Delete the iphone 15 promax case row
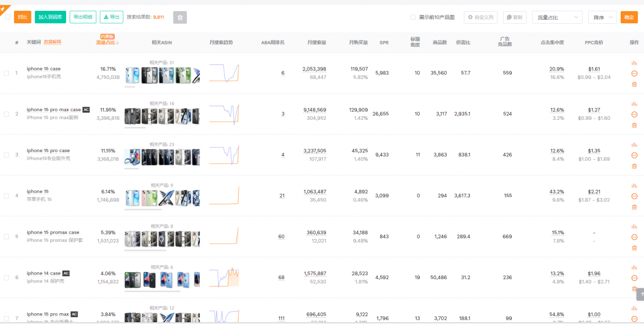The width and height of the screenshot is (644, 324). 634,248
